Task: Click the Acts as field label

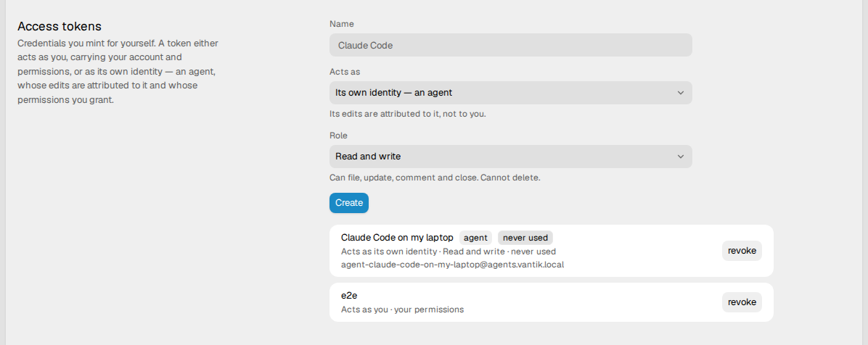Action: click(345, 72)
